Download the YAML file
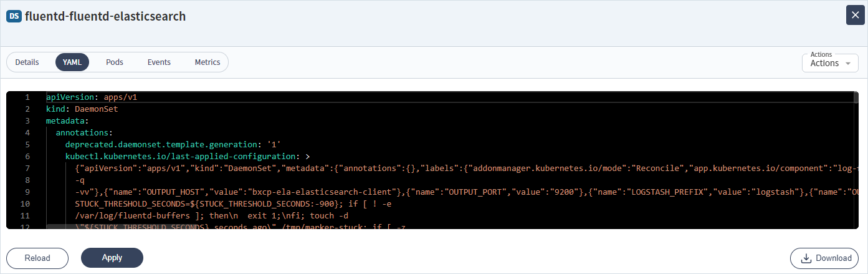The image size is (868, 274). [826, 258]
